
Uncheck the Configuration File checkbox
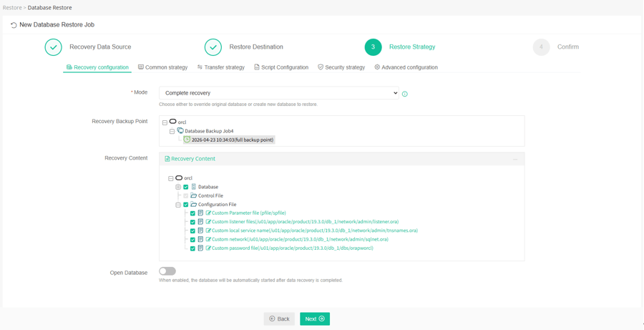185,205
